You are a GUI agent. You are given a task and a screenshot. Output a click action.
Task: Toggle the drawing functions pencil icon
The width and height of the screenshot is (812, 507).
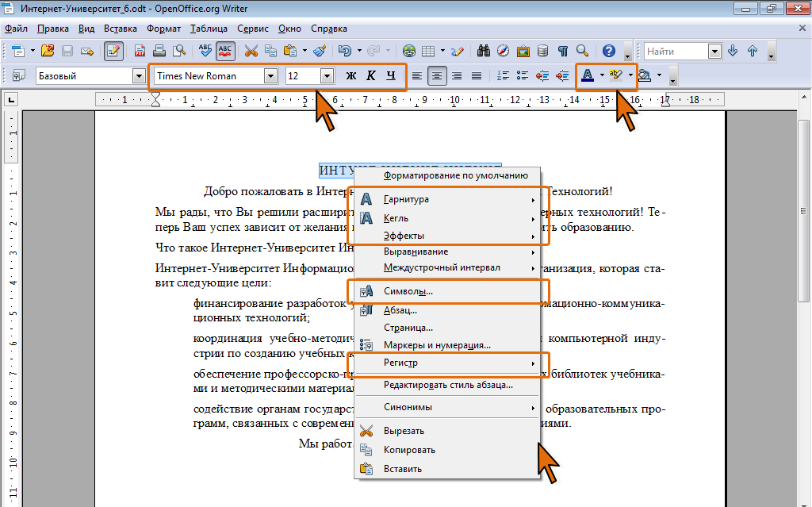(458, 51)
